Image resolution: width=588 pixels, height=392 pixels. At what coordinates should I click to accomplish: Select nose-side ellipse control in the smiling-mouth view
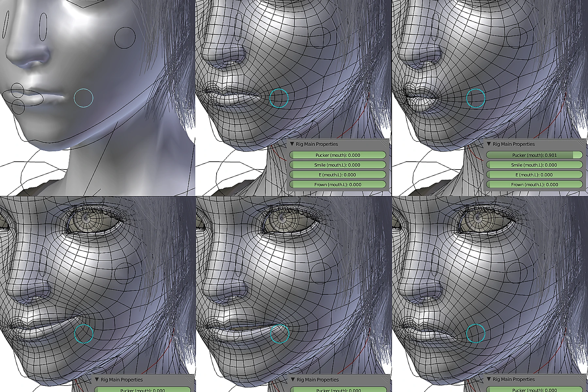[x=43, y=262]
